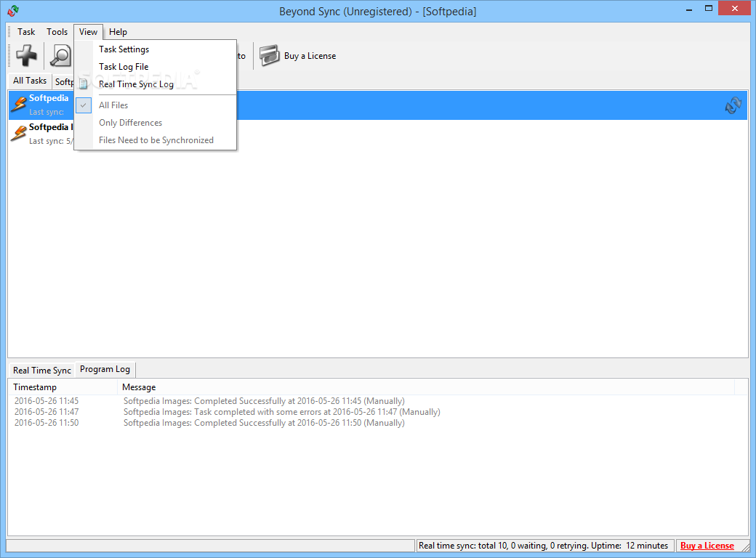Click the plus icon to add a task
The height and width of the screenshot is (558, 756).
click(26, 55)
